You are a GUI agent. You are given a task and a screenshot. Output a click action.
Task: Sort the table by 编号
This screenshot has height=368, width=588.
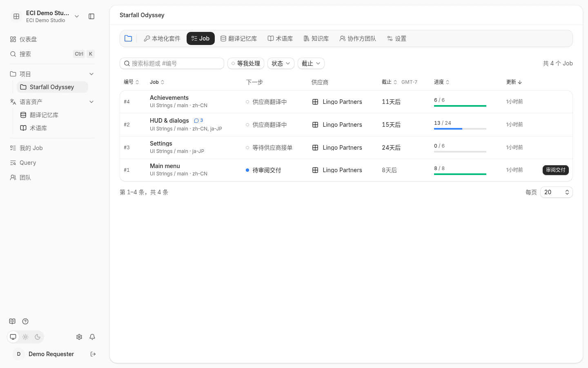131,82
